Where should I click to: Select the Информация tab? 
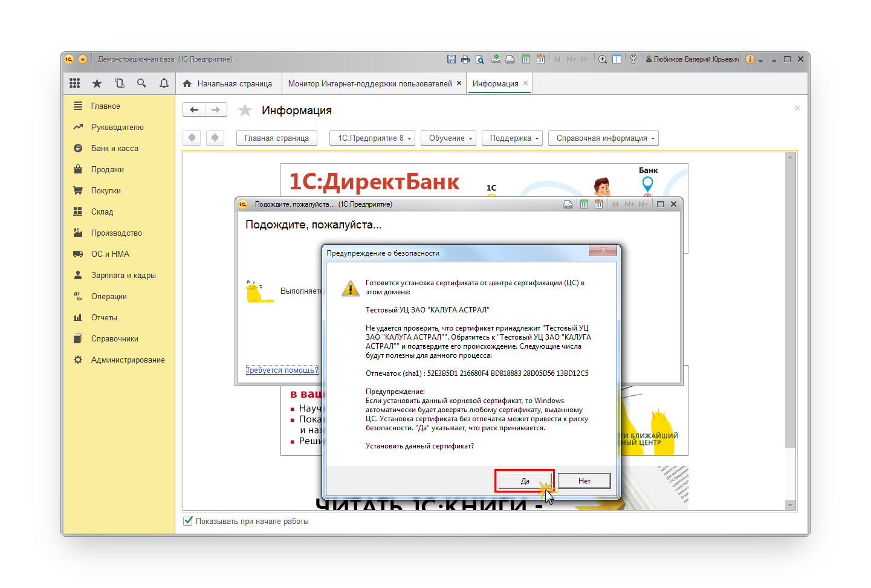[495, 83]
